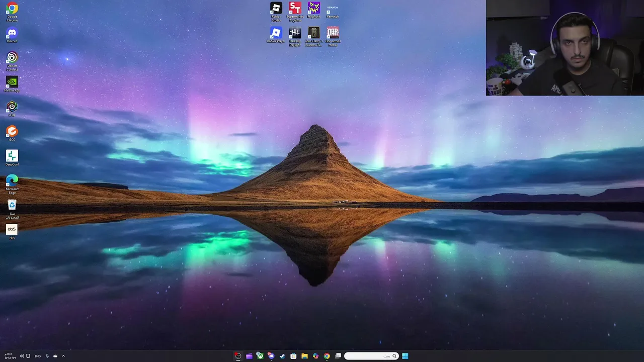Open OBS Studio from the taskbar
The image size is (644, 362).
point(238,356)
